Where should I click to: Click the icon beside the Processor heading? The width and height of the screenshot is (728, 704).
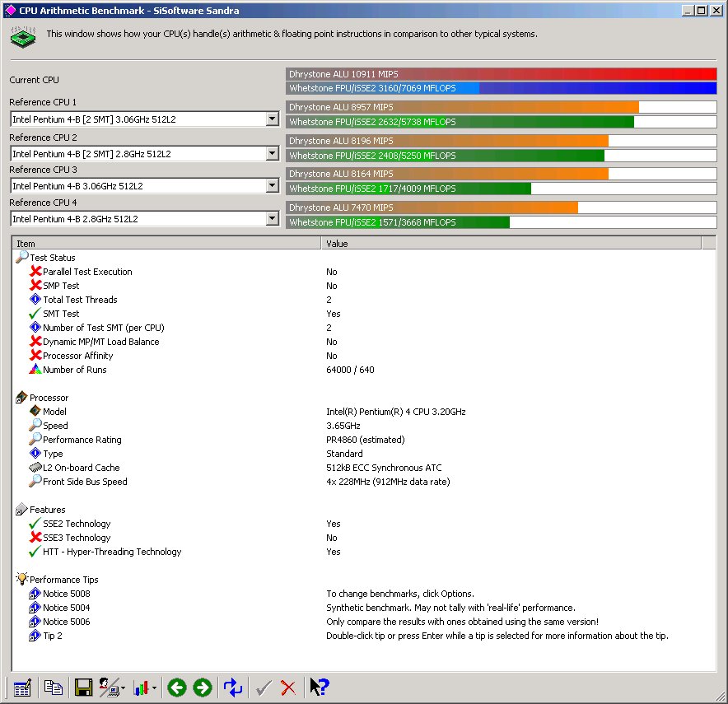coord(21,397)
